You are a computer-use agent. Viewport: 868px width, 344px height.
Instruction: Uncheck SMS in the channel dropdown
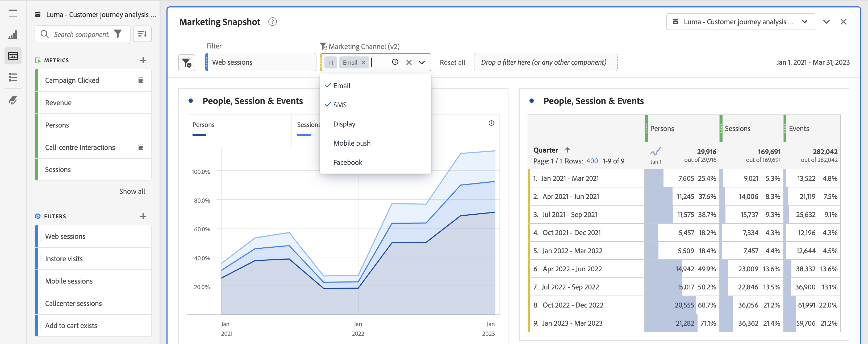pyautogui.click(x=340, y=105)
